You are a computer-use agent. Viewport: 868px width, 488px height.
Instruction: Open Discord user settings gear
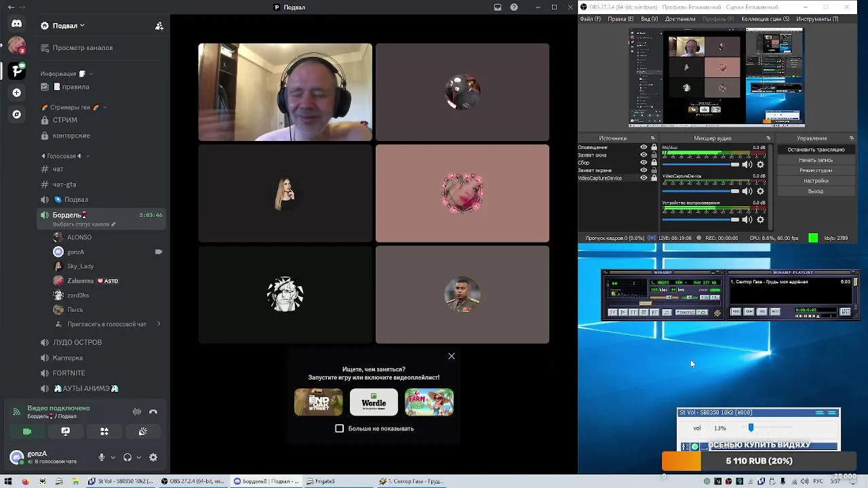tap(153, 457)
